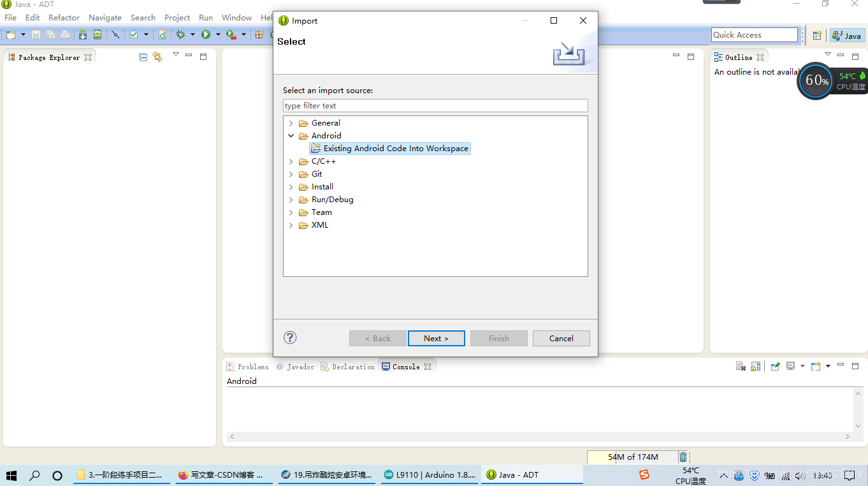Expand the XML import category
Viewport: 868px width, 486px height.
[291, 225]
